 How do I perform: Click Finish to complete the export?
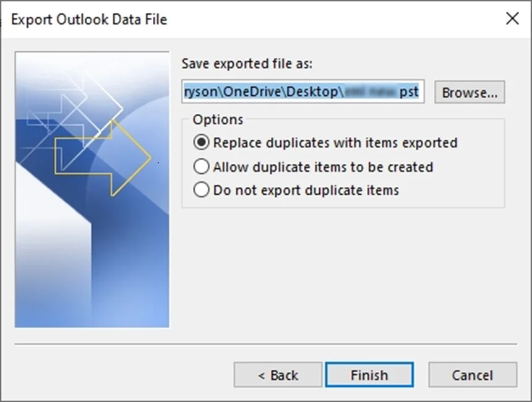[x=369, y=375]
